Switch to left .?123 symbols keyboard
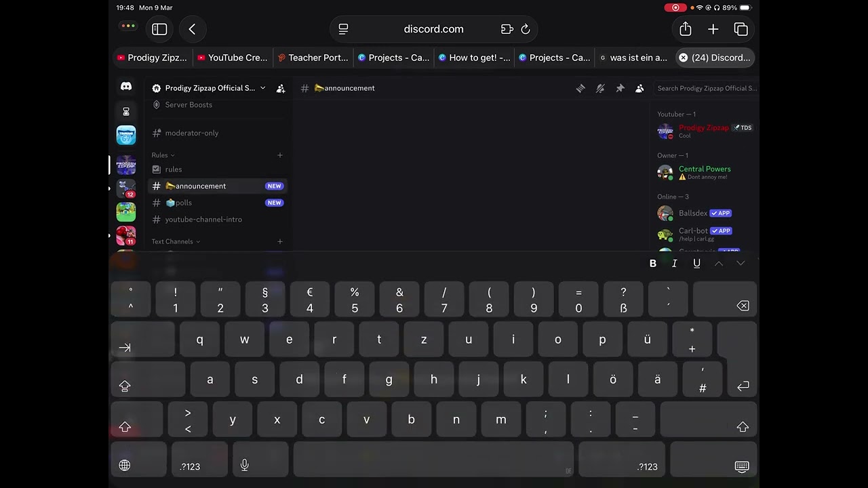The height and width of the screenshot is (488, 868). click(199, 459)
